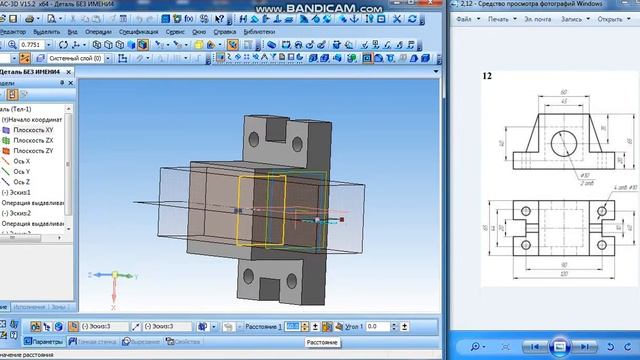Image resolution: width=640 pixels, height=360 pixels.
Task: Go to previous photo in viewer
Action: click(x=536, y=347)
